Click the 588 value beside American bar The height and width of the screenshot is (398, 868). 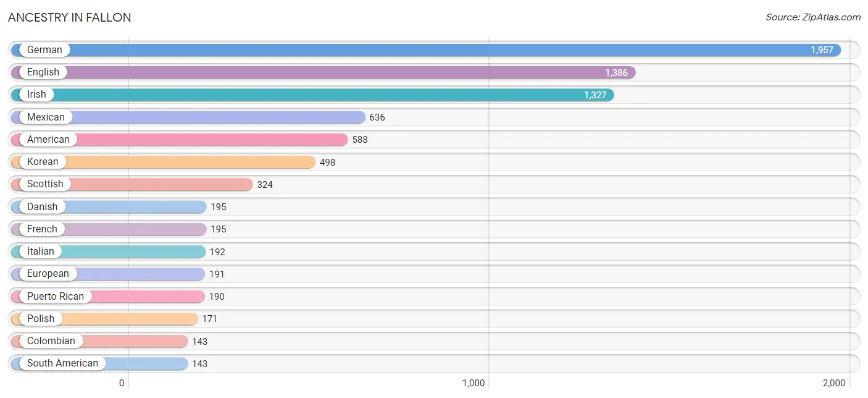click(x=360, y=140)
